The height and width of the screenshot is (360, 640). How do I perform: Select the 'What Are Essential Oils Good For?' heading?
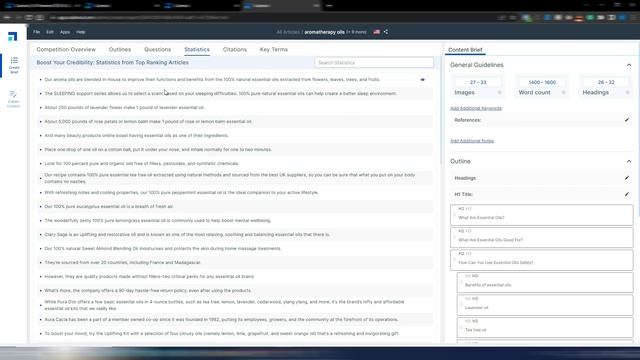point(542,238)
